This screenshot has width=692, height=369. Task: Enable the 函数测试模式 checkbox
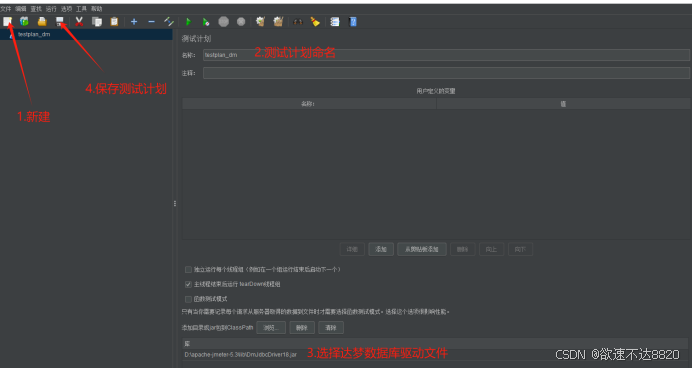click(188, 299)
